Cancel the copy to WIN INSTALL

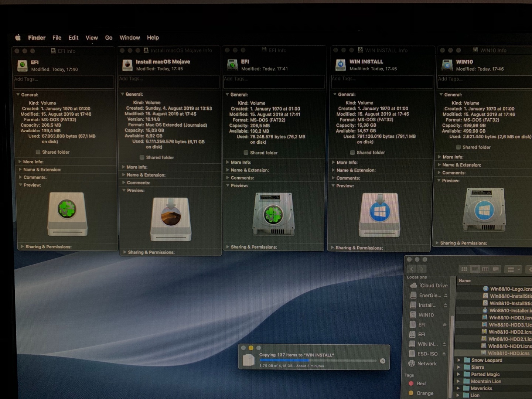click(x=383, y=361)
